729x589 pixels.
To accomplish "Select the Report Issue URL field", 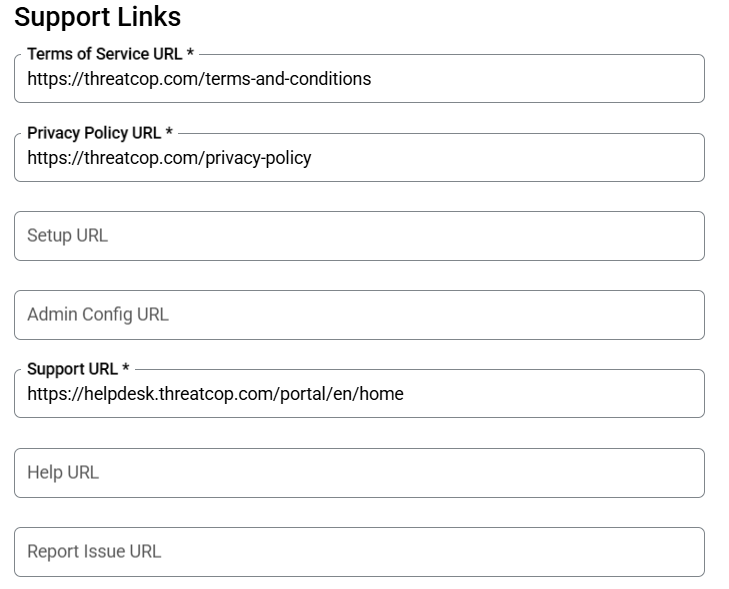I will pos(359,552).
